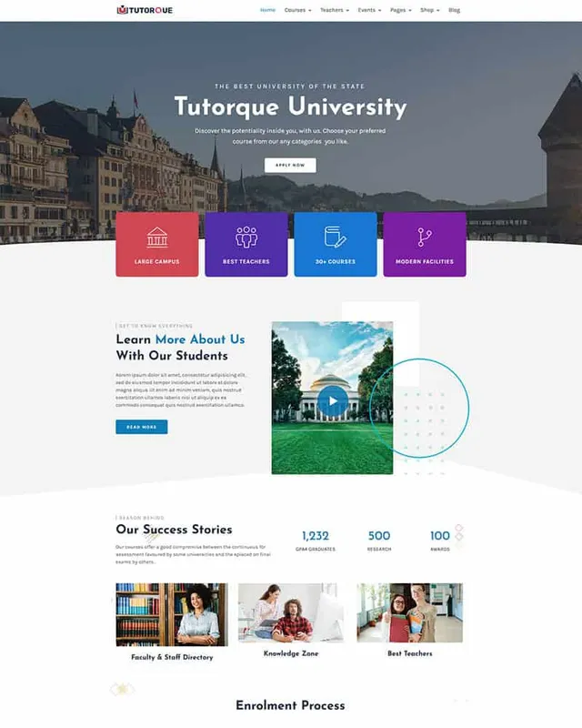Click the Apply Now button
582x728 pixels.
coord(290,165)
